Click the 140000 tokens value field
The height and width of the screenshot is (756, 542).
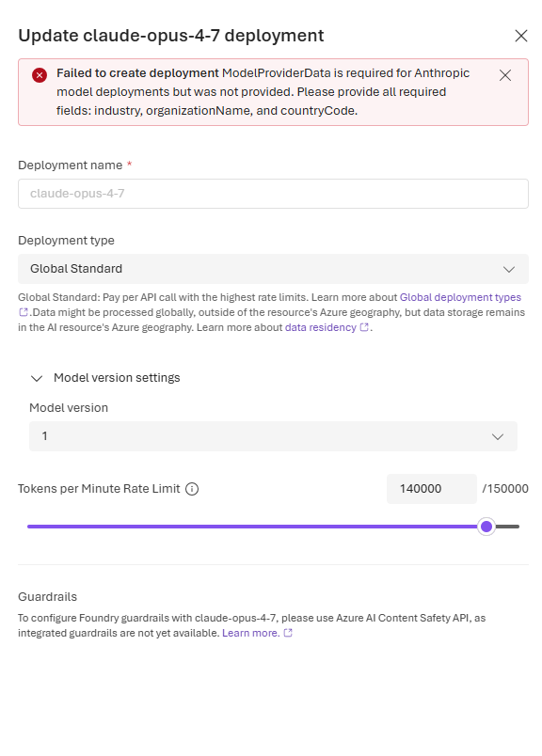point(432,489)
